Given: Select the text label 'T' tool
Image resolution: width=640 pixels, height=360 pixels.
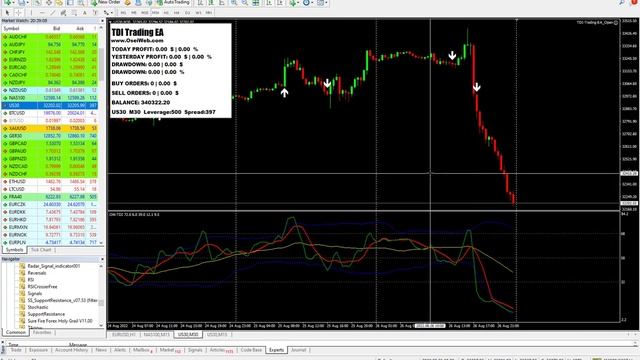Looking at the screenshot, I should [x=95, y=13].
